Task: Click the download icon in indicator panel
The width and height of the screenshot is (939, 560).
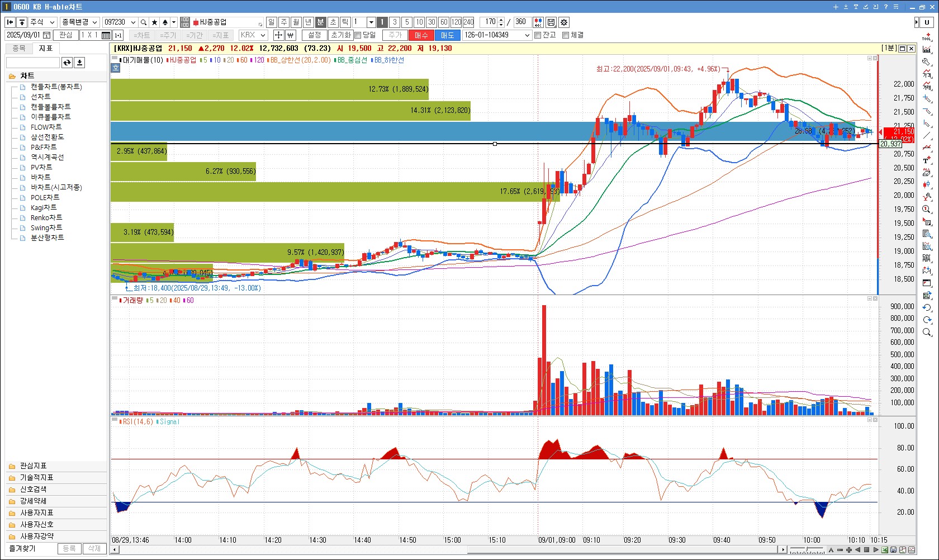Action: tap(80, 63)
